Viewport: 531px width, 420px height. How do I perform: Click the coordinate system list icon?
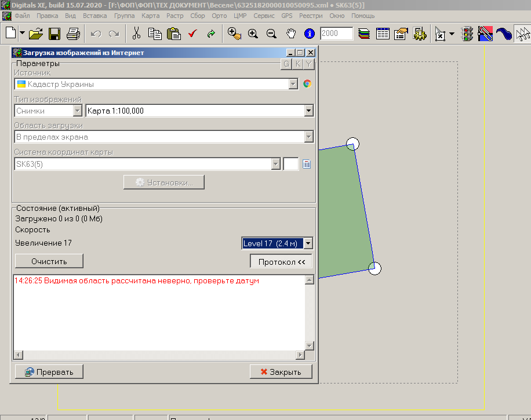point(307,165)
